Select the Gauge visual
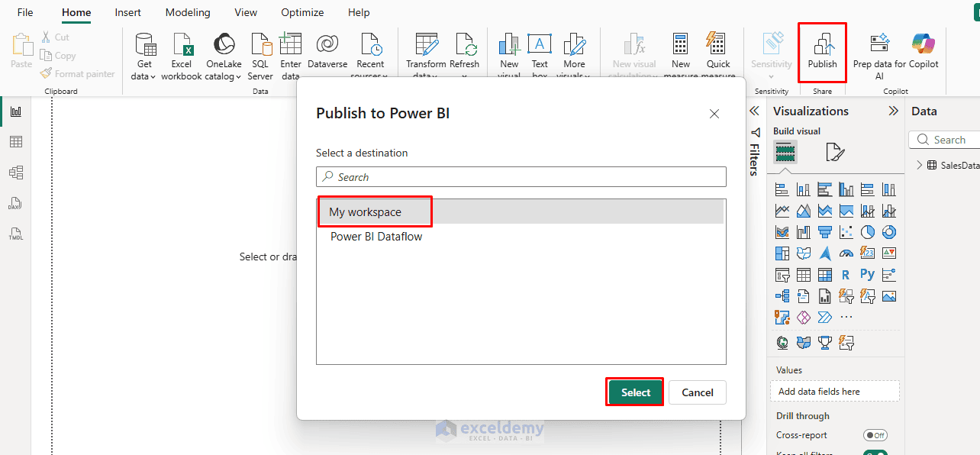The width and height of the screenshot is (980, 455). tap(846, 253)
